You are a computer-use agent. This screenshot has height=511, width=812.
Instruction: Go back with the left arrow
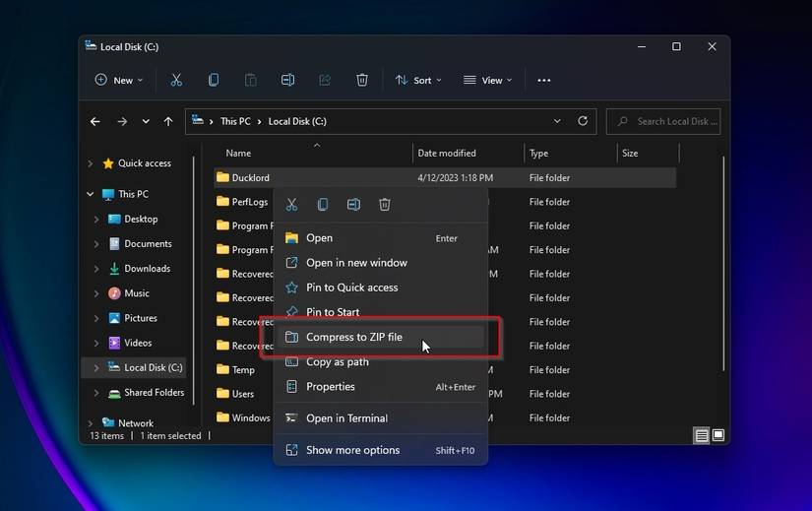tap(95, 121)
